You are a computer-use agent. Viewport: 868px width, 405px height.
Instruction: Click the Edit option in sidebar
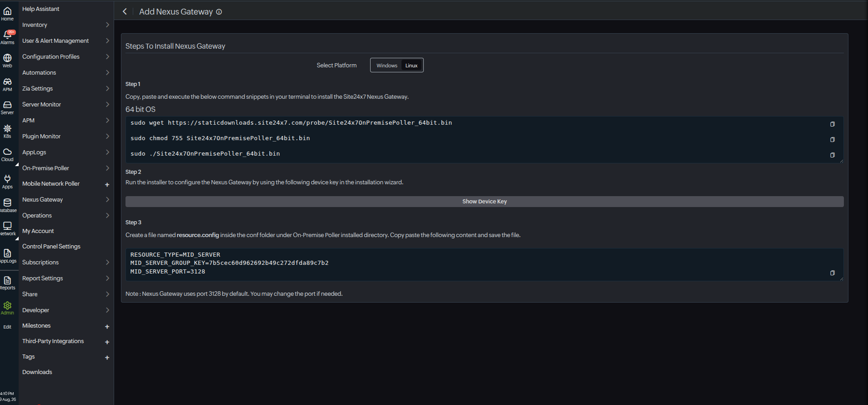click(7, 327)
